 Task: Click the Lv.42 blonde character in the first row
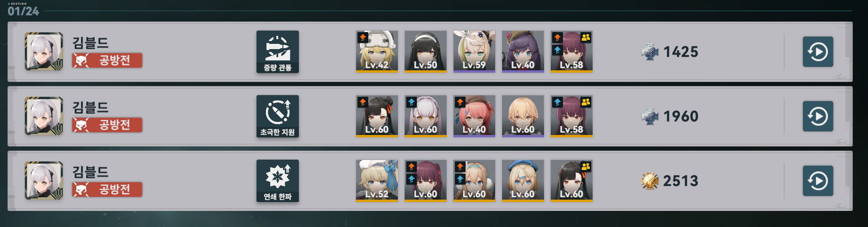coord(377,52)
